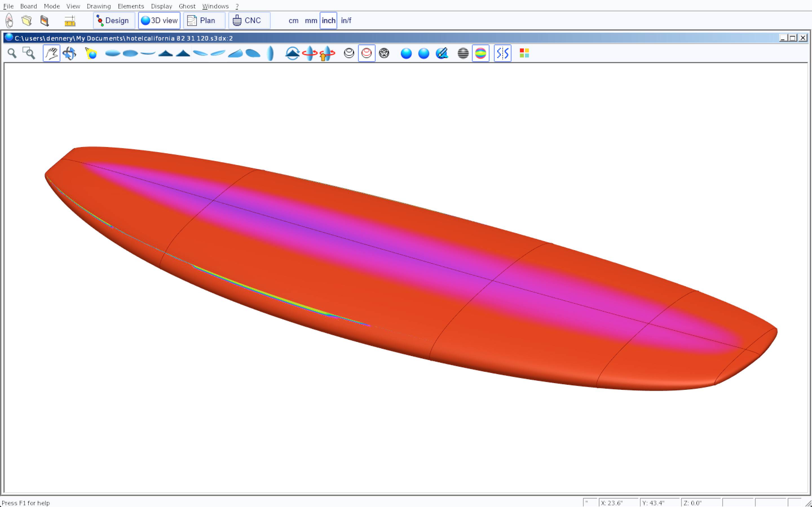Toggle the rainbow curvature shading sphere
This screenshot has width=812, height=507.
pos(480,53)
